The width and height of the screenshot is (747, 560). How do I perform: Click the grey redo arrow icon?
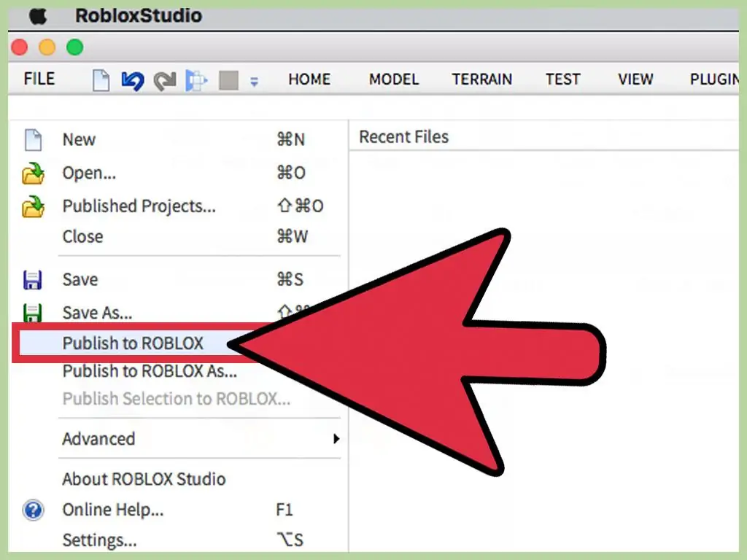point(165,80)
